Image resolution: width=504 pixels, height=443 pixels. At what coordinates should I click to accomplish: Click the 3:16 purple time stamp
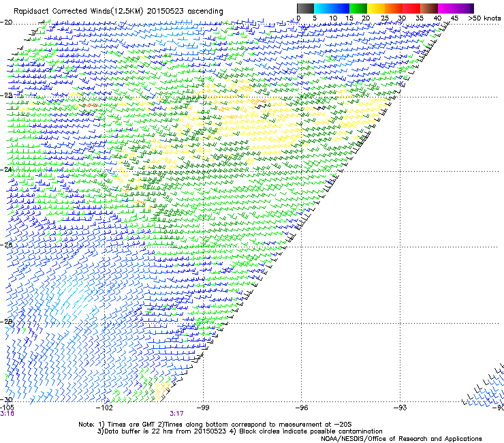[x=7, y=414]
